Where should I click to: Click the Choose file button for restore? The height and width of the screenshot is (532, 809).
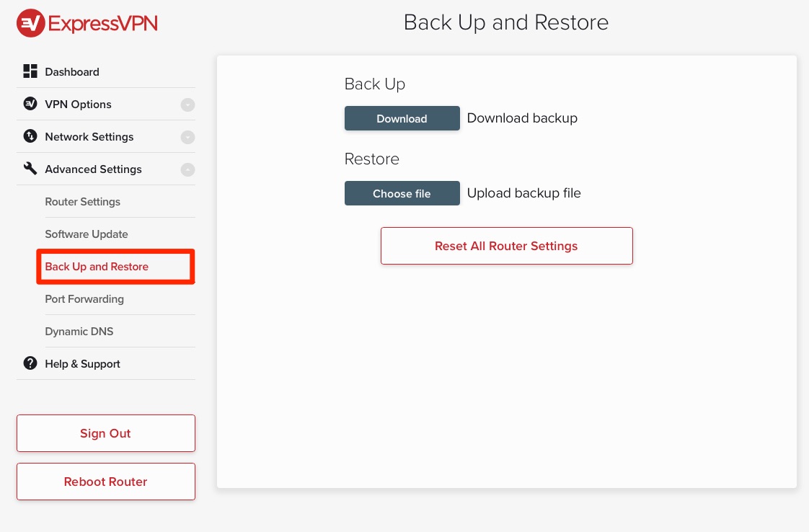(x=402, y=192)
